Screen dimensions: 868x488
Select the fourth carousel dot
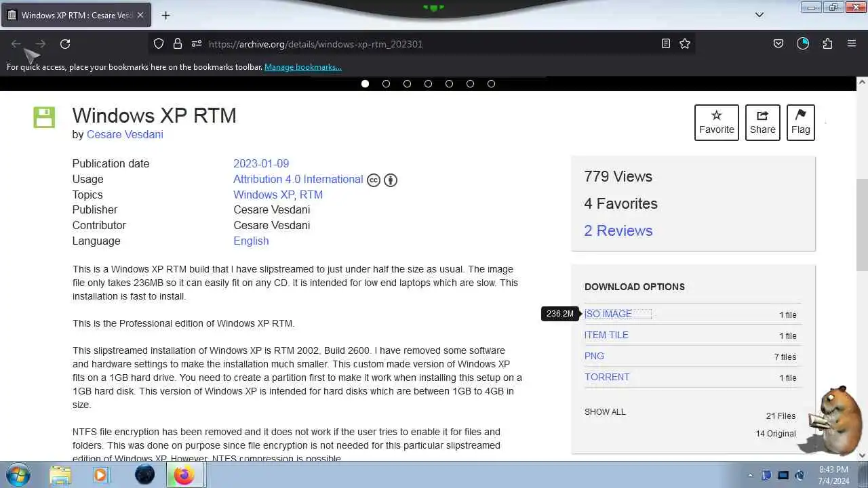point(428,83)
